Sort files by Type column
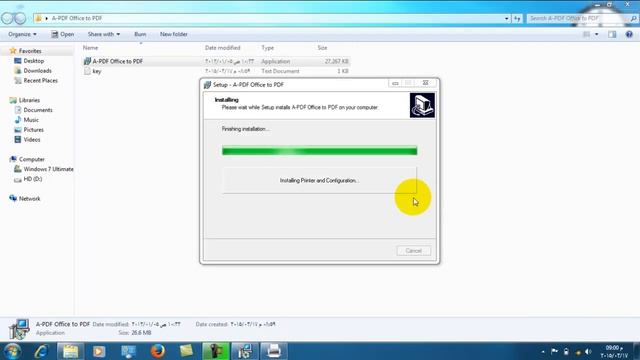 (x=267, y=48)
